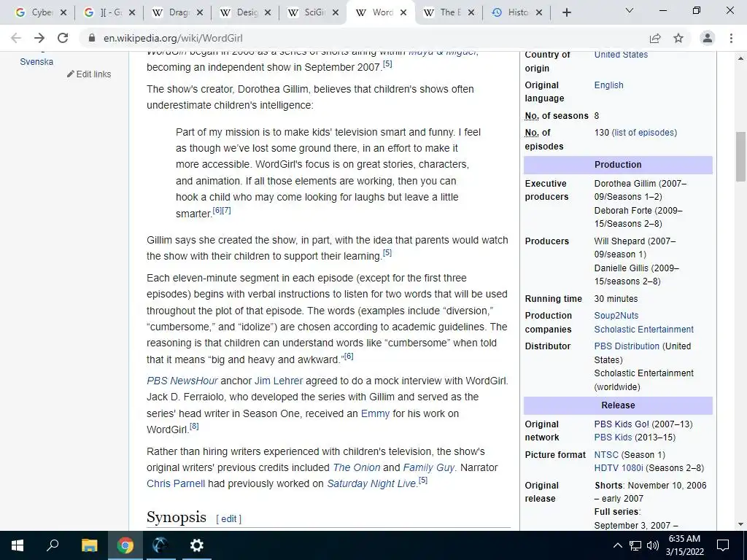Image resolution: width=747 pixels, height=560 pixels.
Task: Open File Explorer from the taskbar
Action: point(89,545)
